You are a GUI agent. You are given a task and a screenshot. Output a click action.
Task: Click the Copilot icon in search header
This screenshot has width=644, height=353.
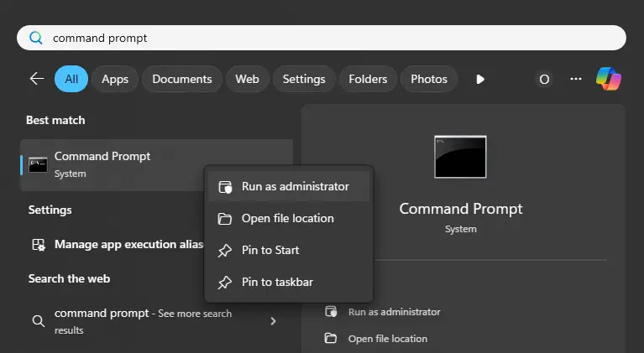(x=609, y=79)
